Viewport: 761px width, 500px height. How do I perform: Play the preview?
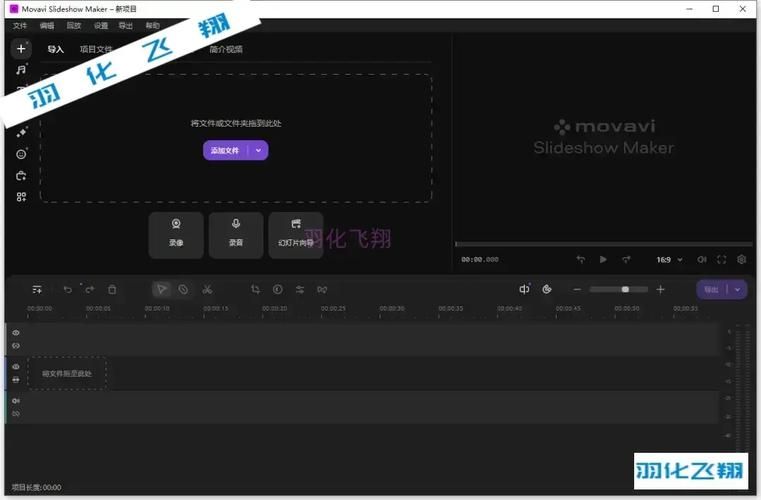click(x=603, y=260)
